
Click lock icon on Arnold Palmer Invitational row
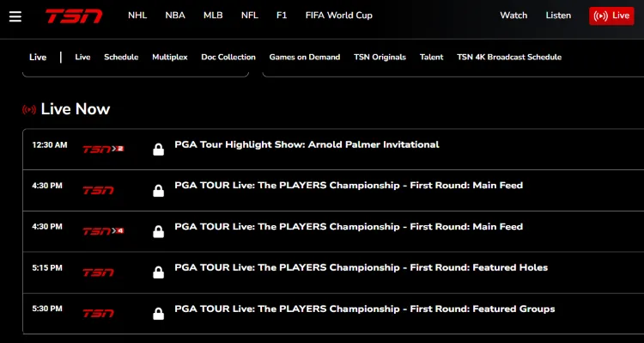(159, 150)
